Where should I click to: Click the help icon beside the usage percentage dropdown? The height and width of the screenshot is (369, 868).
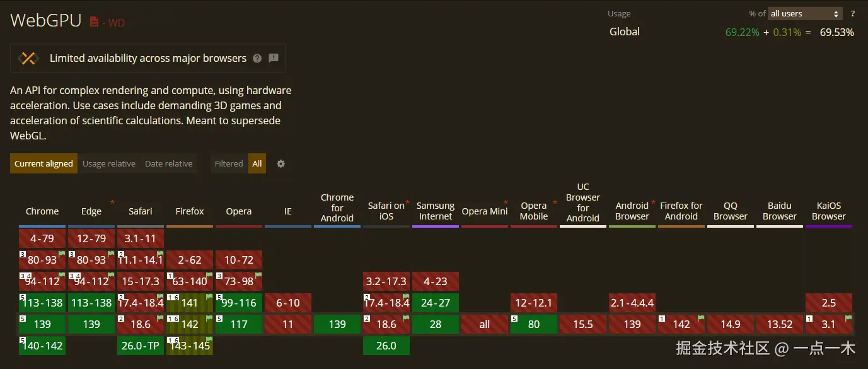(x=853, y=13)
